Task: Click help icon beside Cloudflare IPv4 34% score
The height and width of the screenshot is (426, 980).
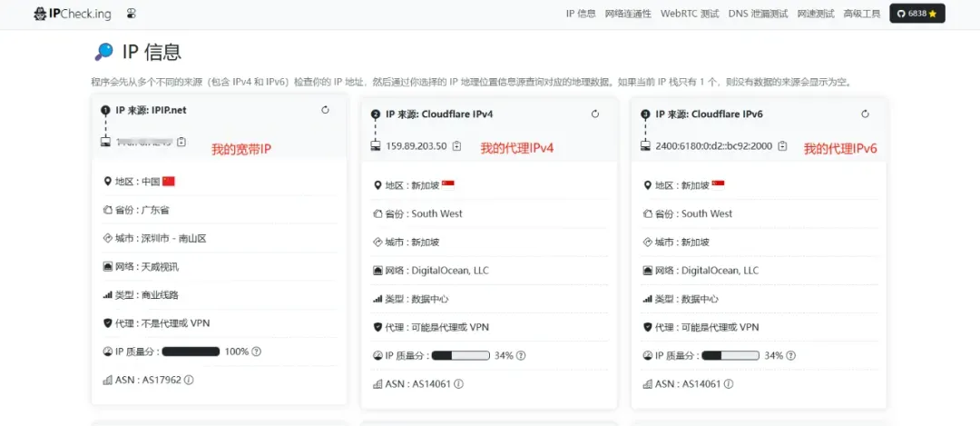Action: point(521,355)
